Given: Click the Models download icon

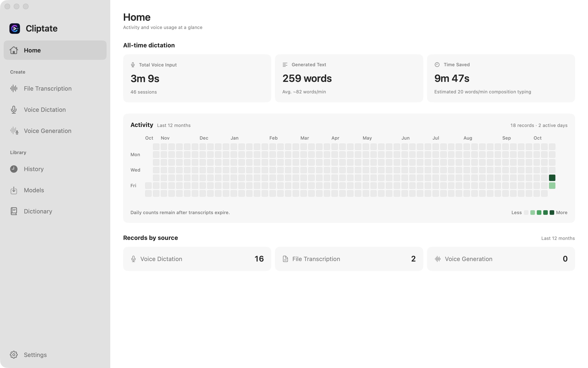Looking at the screenshot, I should pyautogui.click(x=14, y=190).
